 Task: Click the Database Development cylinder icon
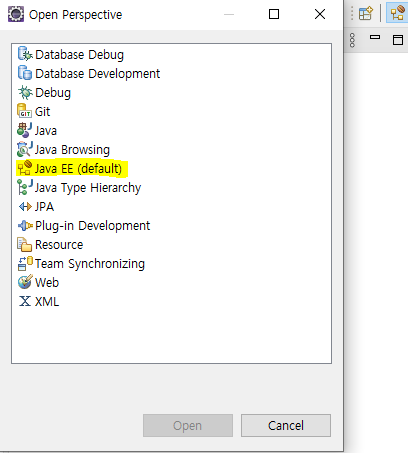click(x=25, y=73)
